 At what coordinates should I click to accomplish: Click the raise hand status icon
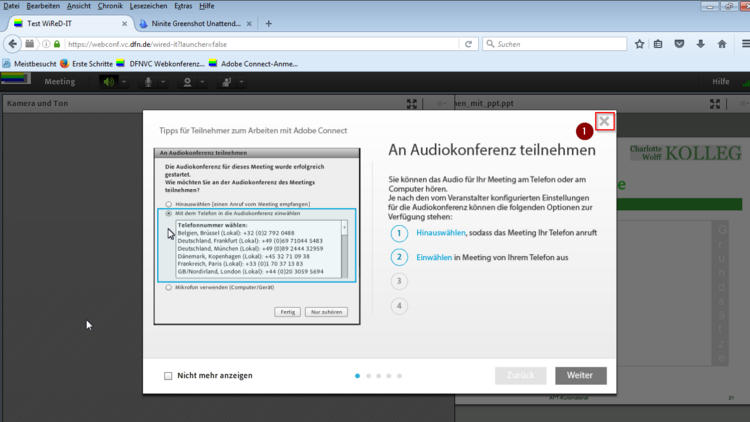point(227,82)
